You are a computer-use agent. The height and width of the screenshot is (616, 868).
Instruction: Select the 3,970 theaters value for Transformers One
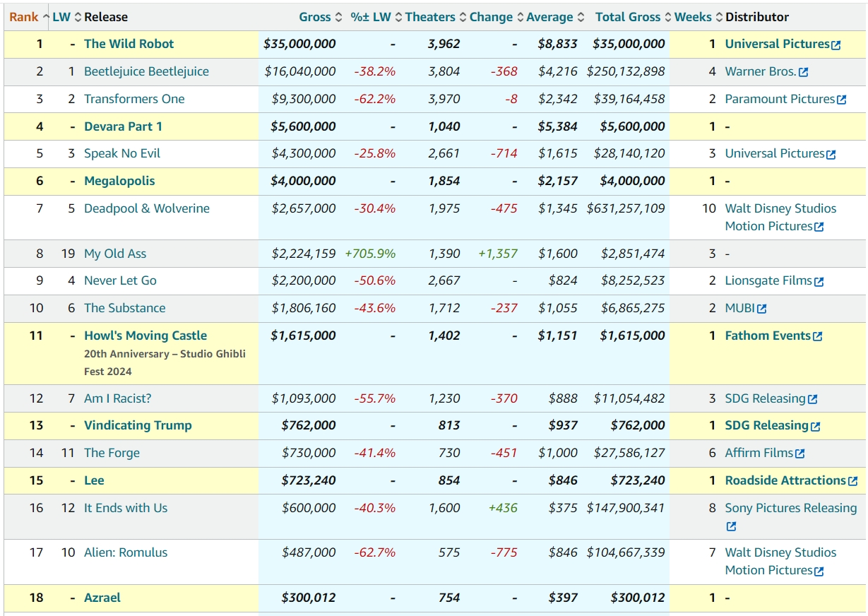tap(444, 99)
